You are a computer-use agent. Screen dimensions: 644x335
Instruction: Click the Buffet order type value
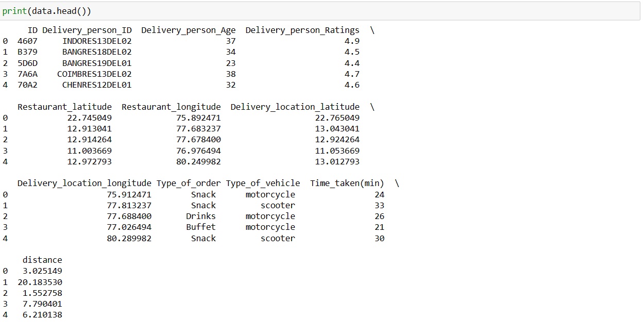[201, 227]
